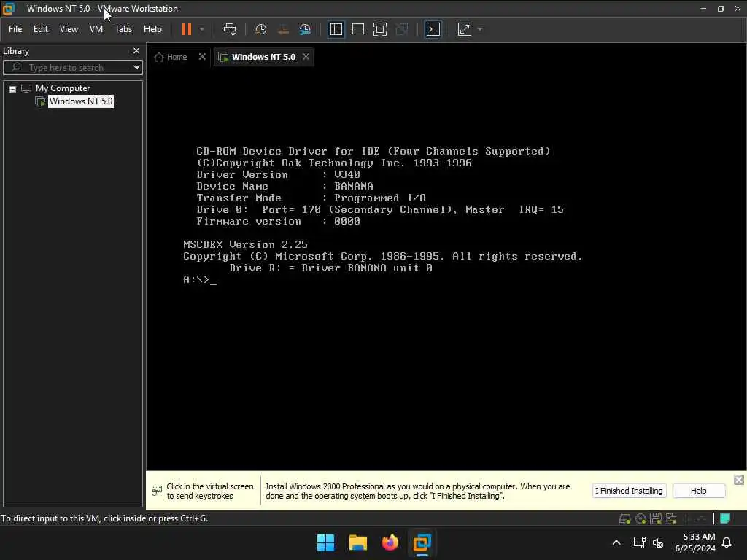
Task: Click the Unity mode toolbar icon
Action: 402,29
